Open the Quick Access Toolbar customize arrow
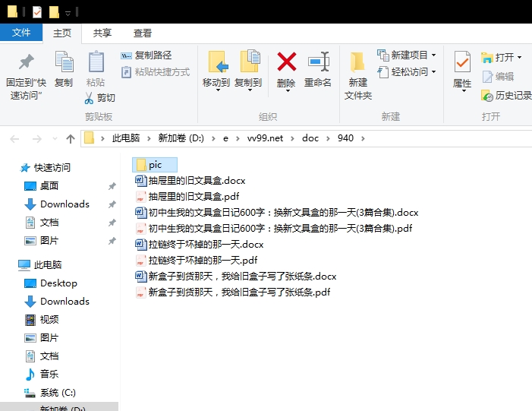This screenshot has height=411, width=532. 68,13
